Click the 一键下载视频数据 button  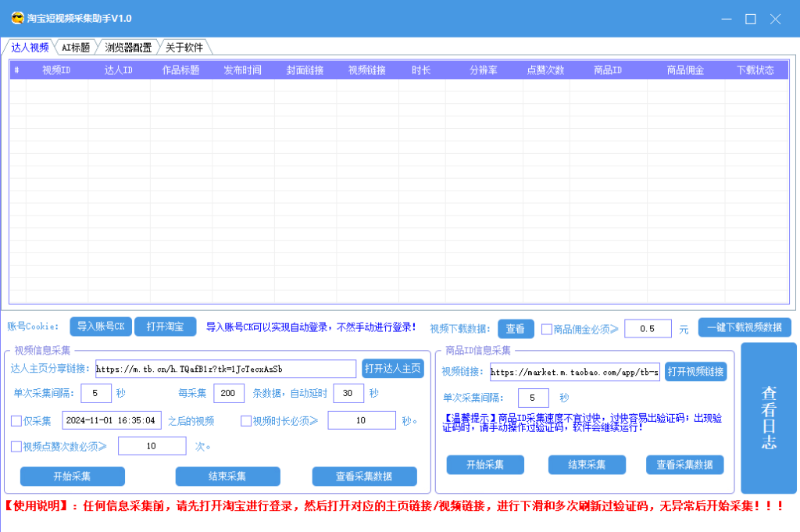(745, 327)
